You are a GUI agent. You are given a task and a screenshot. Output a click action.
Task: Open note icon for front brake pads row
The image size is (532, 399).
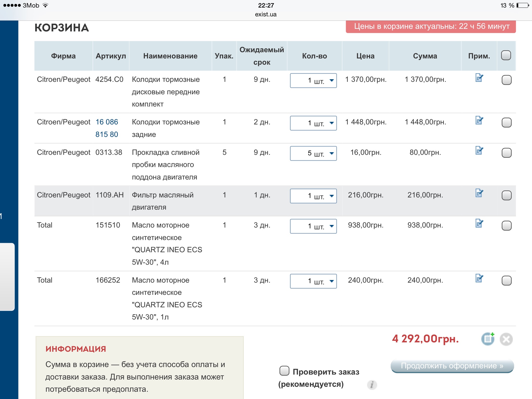(479, 78)
